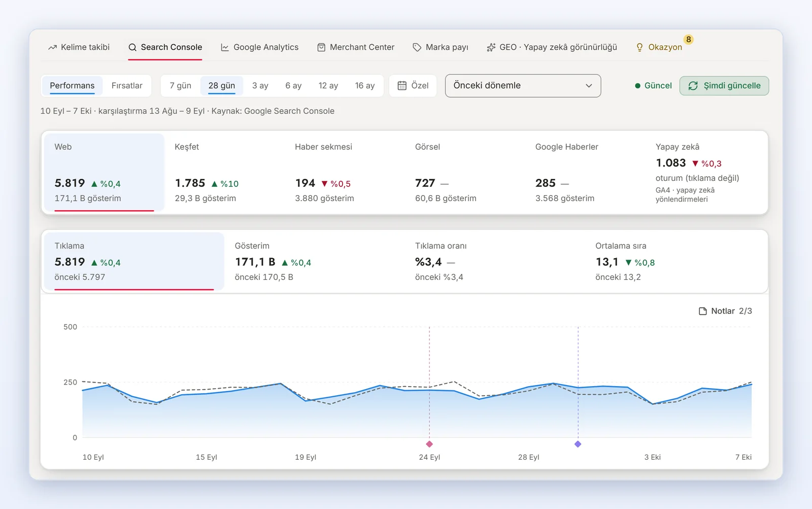
Task: Select the Google Haberler search type card
Action: point(586,173)
